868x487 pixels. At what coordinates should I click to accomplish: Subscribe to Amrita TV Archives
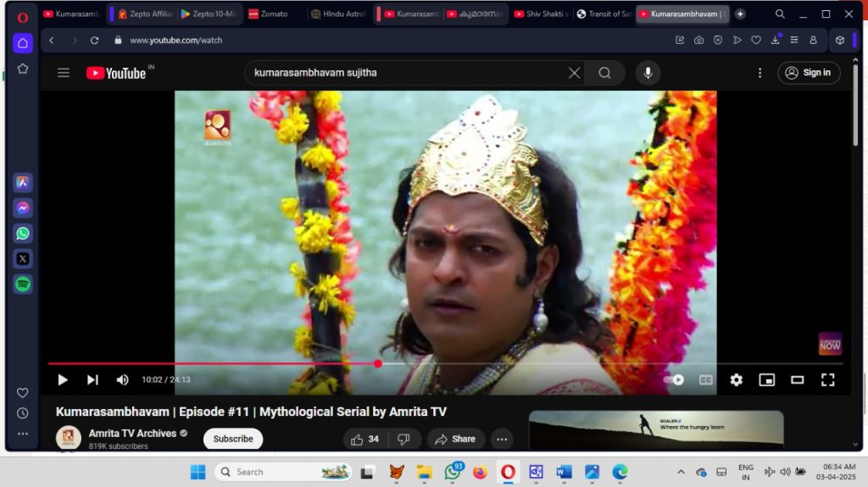click(233, 439)
